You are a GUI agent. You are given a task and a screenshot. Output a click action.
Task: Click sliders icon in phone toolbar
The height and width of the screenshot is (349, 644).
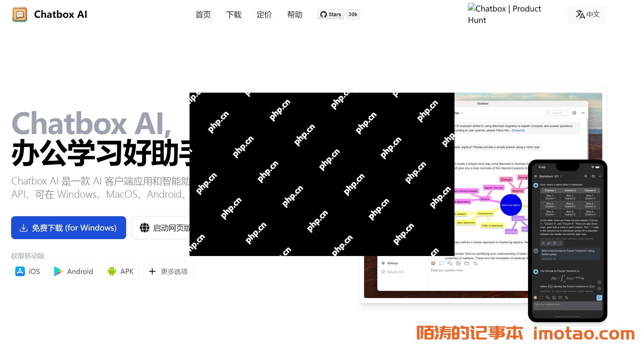(566, 298)
